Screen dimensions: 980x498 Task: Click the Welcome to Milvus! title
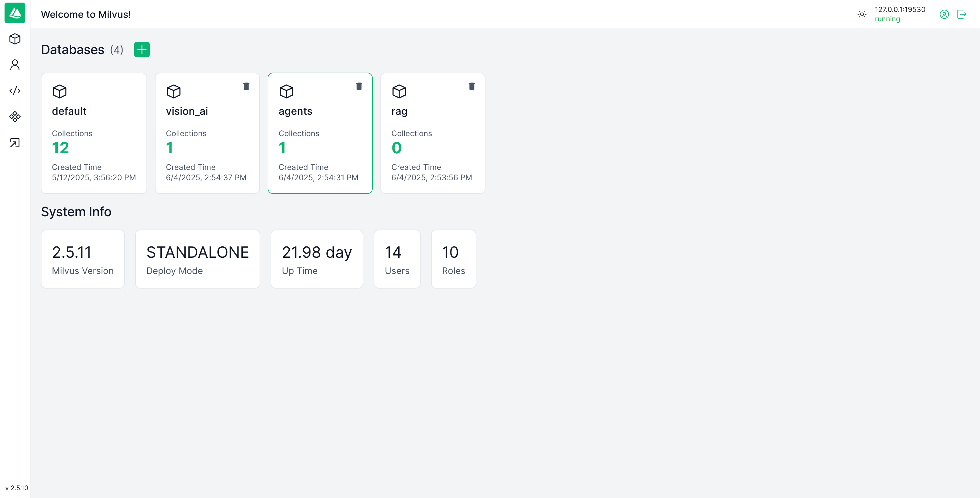coord(86,15)
